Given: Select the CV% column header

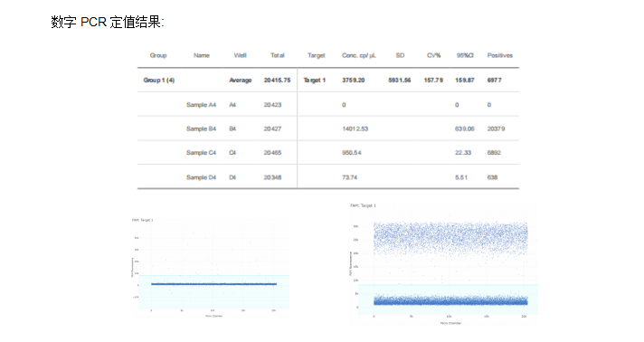Looking at the screenshot, I should point(434,55).
